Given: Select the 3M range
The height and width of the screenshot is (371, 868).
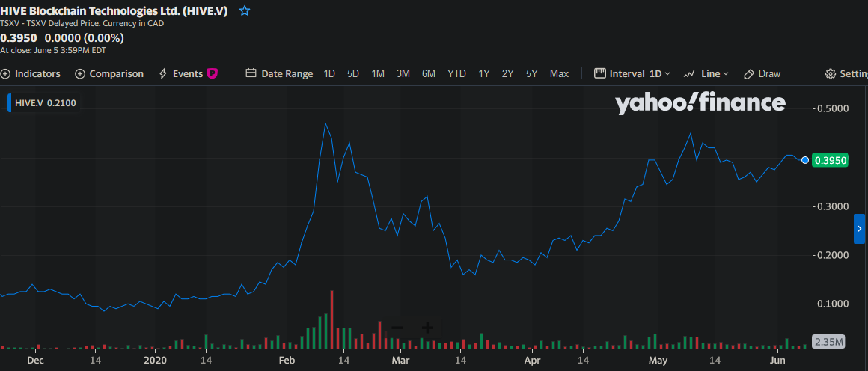Looking at the screenshot, I should click(x=403, y=73).
